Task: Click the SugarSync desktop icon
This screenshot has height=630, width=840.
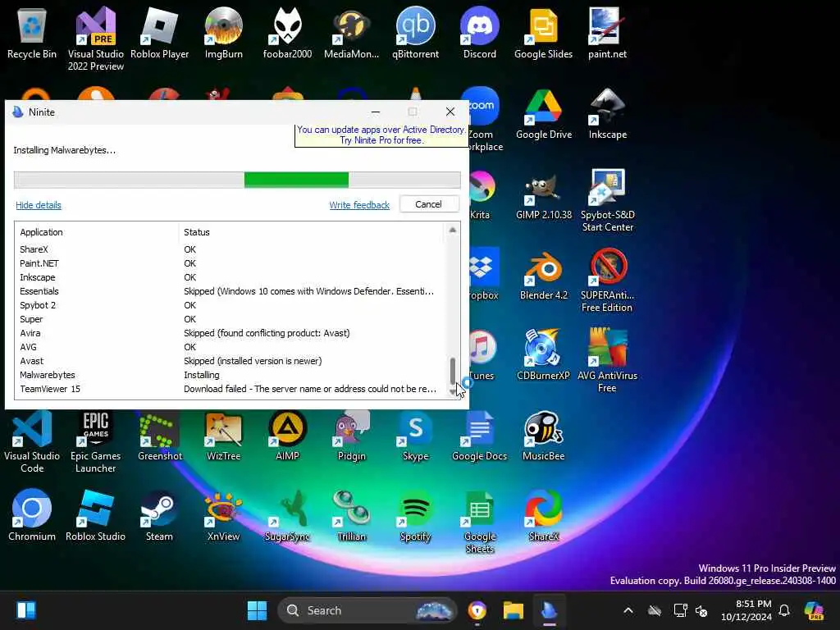Action: pyautogui.click(x=287, y=515)
